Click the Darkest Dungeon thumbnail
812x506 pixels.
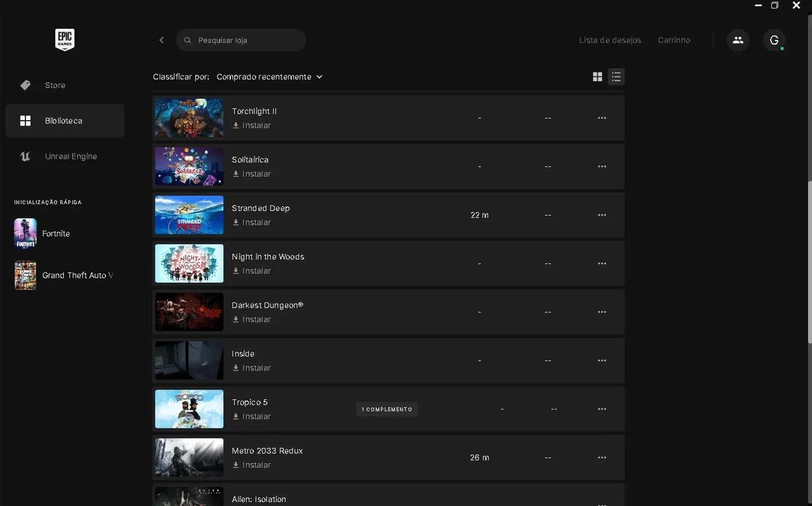pyautogui.click(x=189, y=312)
